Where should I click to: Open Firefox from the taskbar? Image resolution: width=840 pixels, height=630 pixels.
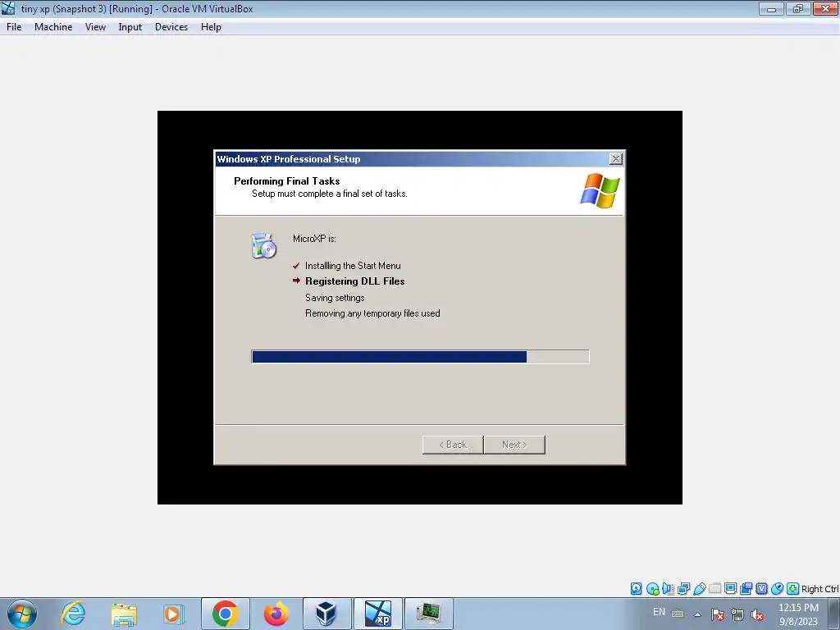click(x=276, y=614)
